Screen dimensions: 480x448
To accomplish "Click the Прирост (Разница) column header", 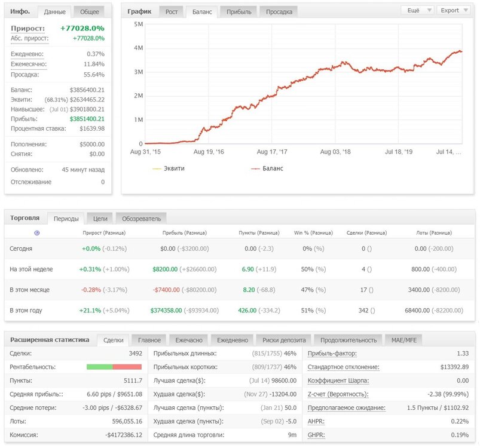I will coord(104,233).
